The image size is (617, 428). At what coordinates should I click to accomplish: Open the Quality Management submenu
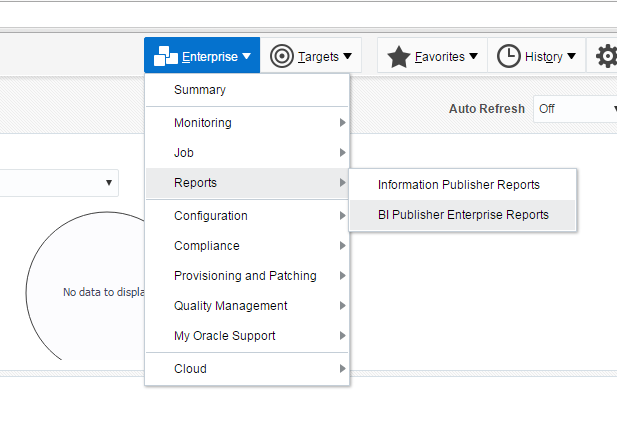pyautogui.click(x=247, y=306)
